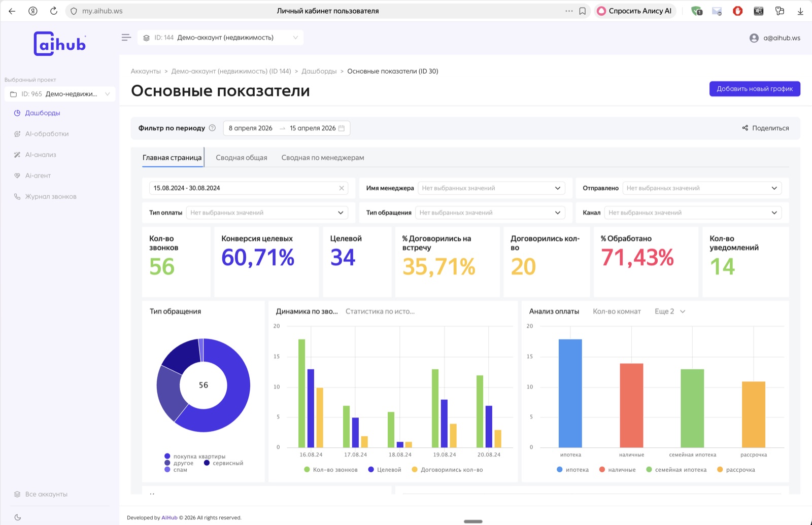812x525 pixels.
Task: Clear the 15.08.2024 - 30.08.2024 date range
Action: [342, 188]
